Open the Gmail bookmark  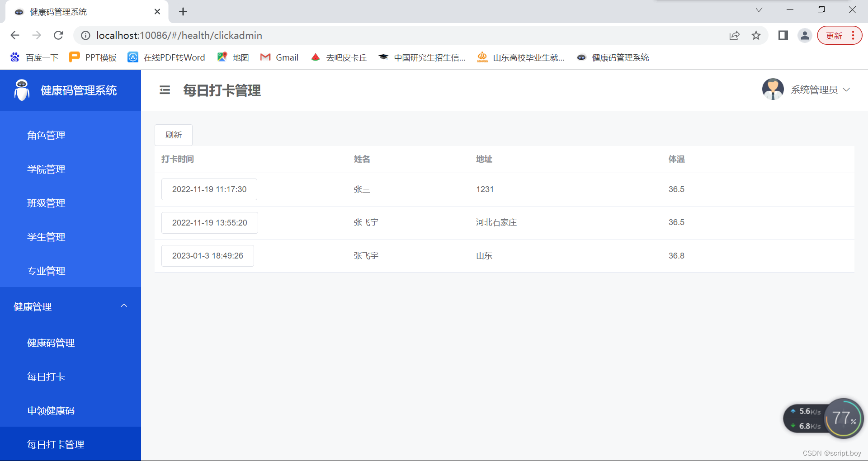pos(279,57)
